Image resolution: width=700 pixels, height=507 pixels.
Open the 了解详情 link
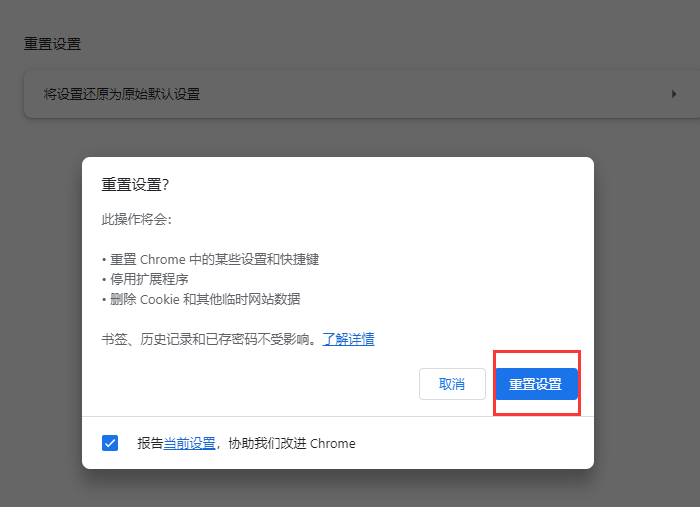pos(348,339)
